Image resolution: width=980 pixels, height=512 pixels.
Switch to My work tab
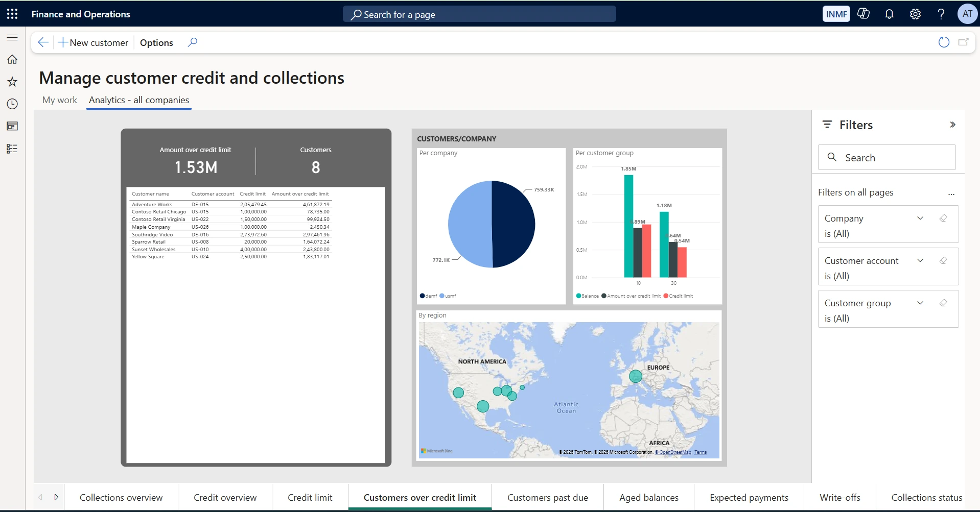pyautogui.click(x=60, y=100)
